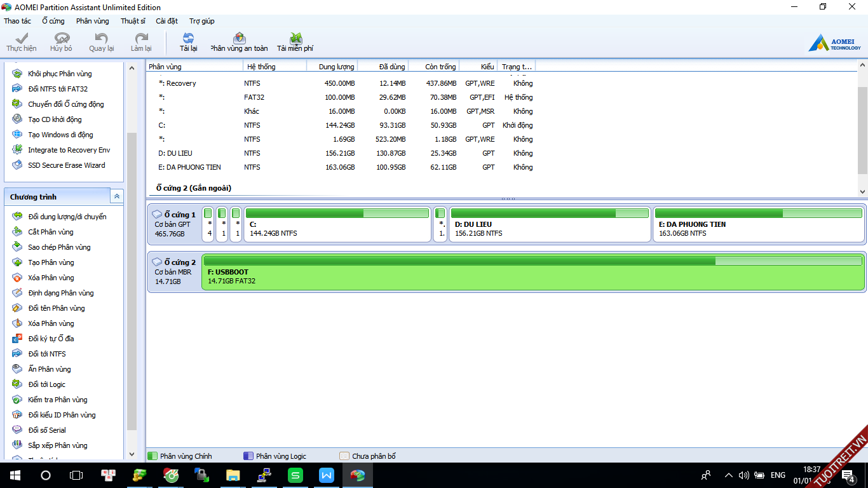Select Định dạng Phân vùng operation

(60, 293)
